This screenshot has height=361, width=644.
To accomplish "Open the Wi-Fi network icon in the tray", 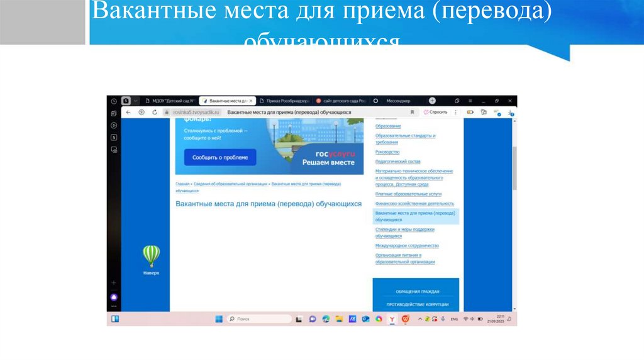I will 465,319.
